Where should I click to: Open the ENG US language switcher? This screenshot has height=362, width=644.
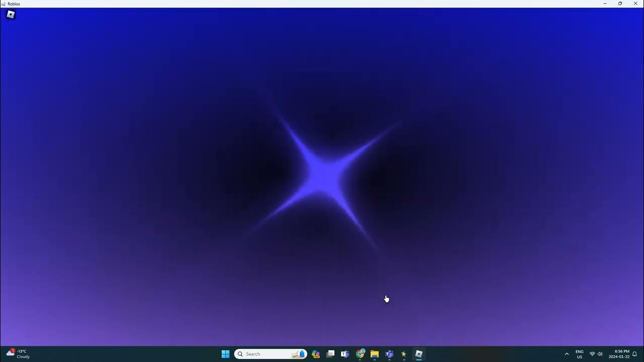tap(580, 354)
